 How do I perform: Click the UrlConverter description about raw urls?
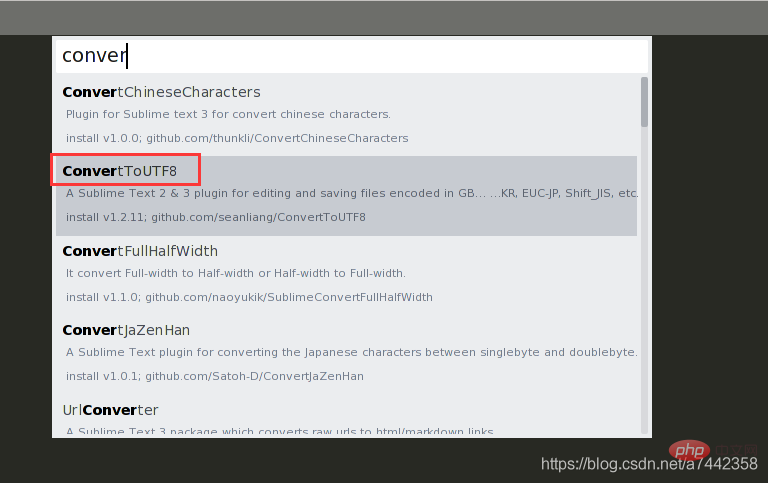point(280,431)
